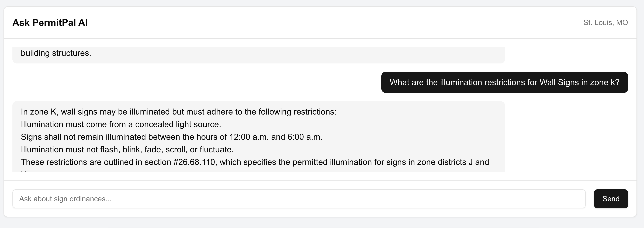Click the 'Signs shall not remain illuminated' line
Image resolution: width=644 pixels, height=228 pixels.
click(x=171, y=137)
